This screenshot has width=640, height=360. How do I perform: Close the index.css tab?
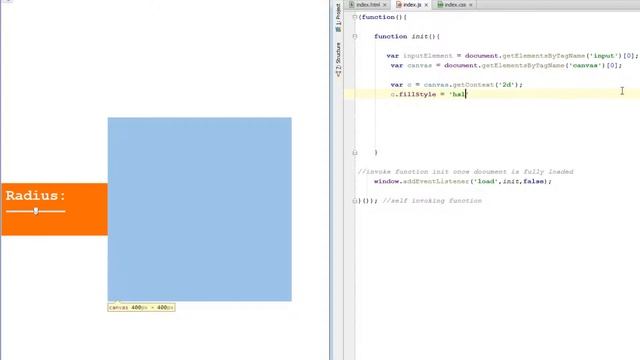pos(471,5)
